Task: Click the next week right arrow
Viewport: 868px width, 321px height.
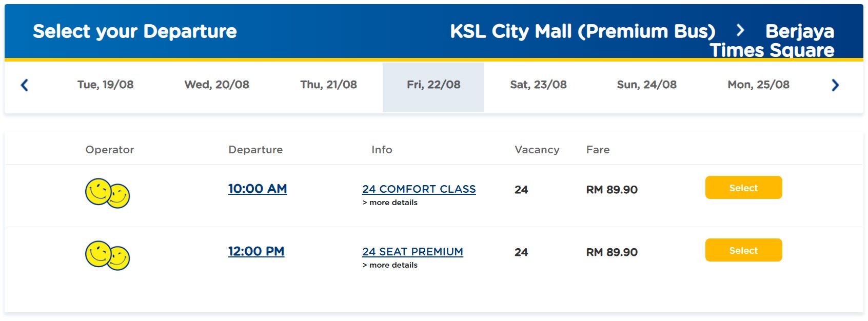Action: 835,85
